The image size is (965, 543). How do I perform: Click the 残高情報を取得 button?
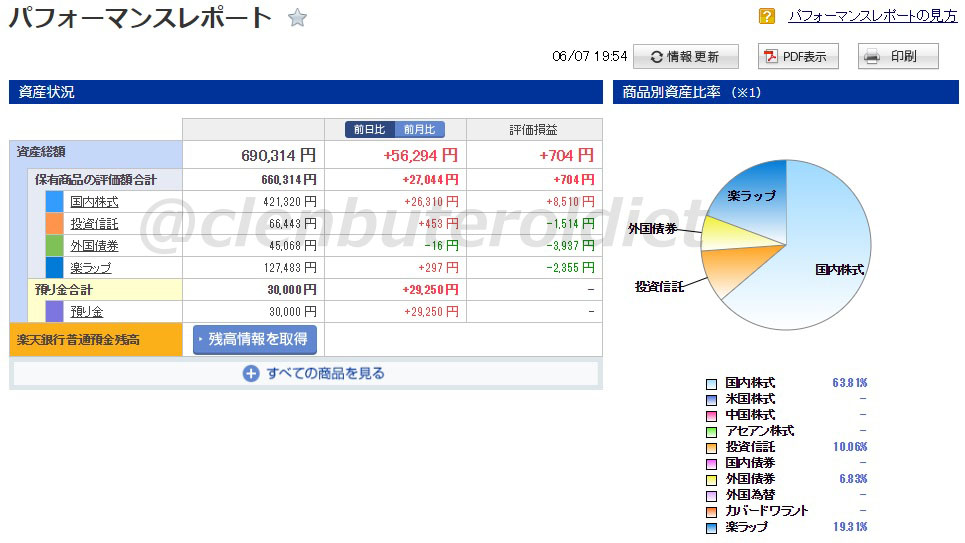[255, 340]
